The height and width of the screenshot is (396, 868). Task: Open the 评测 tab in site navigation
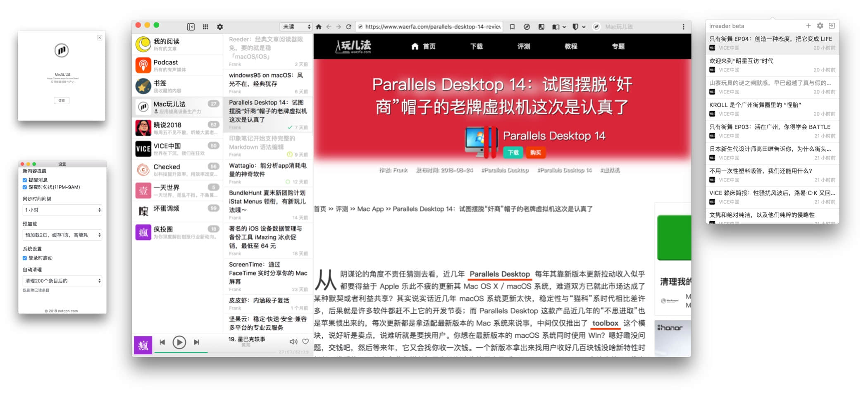[x=524, y=46]
